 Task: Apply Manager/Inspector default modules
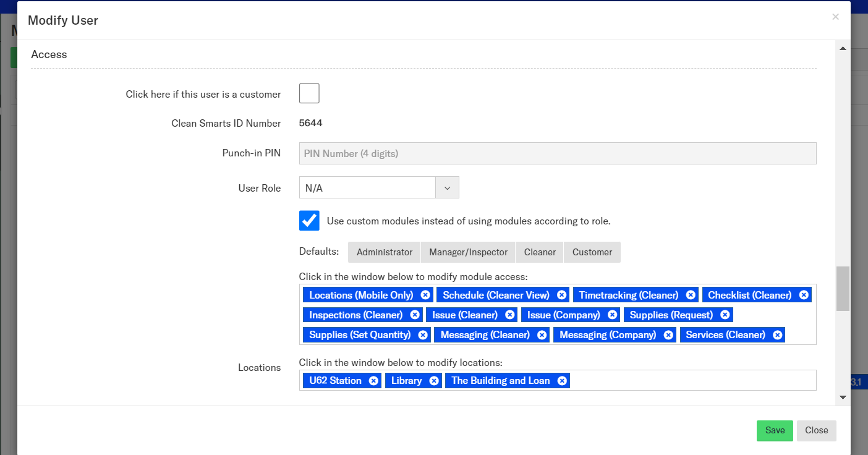(468, 252)
